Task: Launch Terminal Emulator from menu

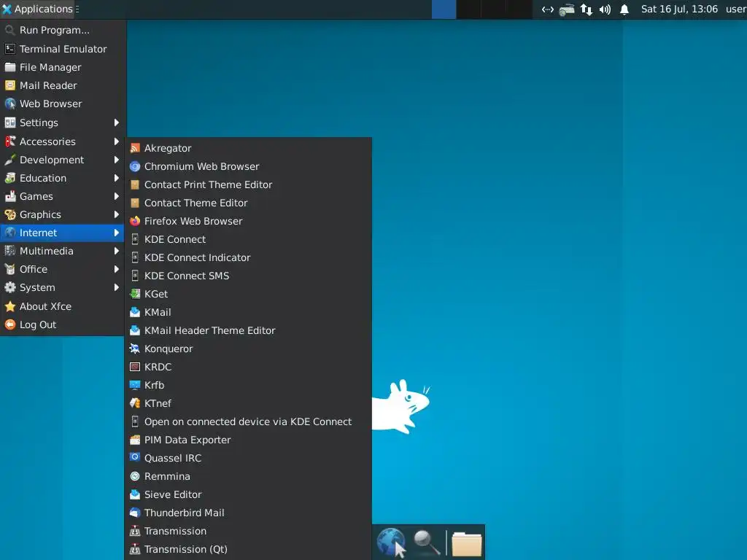Action: pos(63,49)
